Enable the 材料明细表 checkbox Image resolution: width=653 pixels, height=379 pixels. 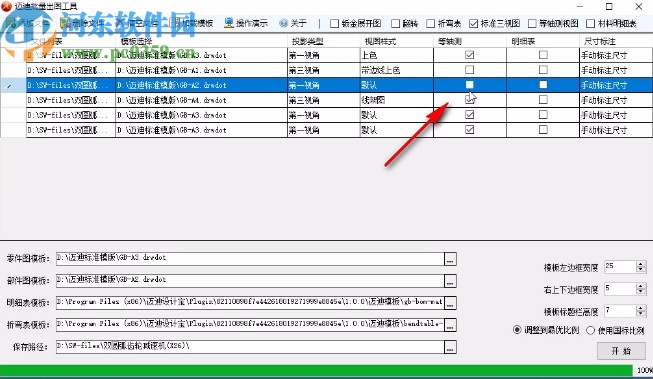(x=590, y=24)
